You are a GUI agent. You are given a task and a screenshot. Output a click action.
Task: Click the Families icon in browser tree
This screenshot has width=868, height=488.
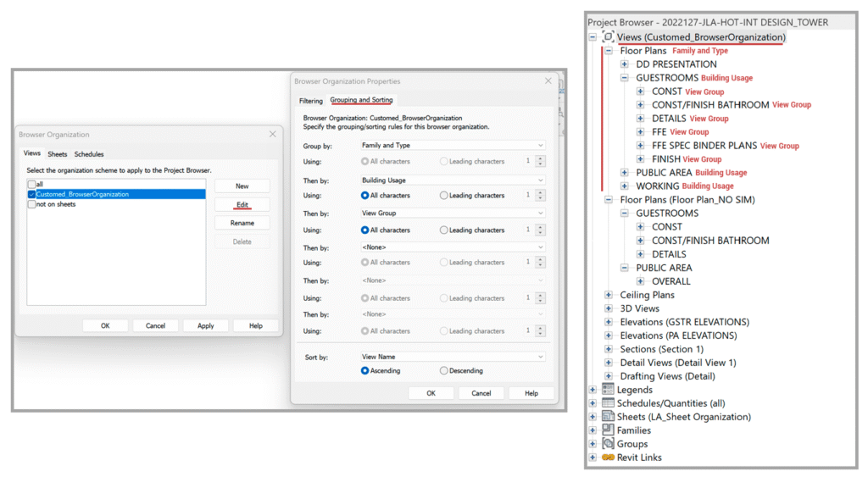pos(608,430)
